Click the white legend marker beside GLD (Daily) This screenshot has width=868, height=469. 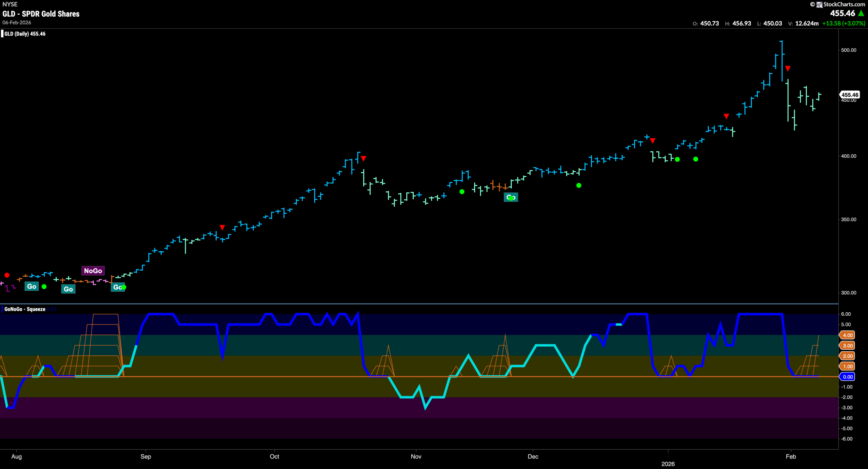[2, 34]
